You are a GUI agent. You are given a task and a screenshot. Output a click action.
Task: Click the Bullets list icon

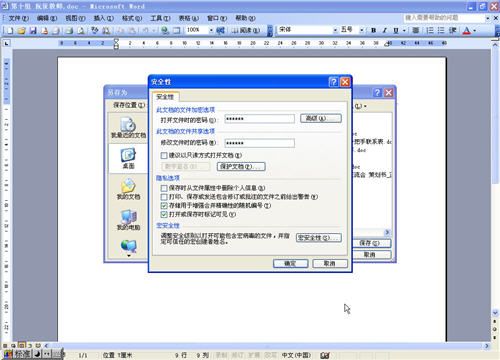[x=441, y=30]
